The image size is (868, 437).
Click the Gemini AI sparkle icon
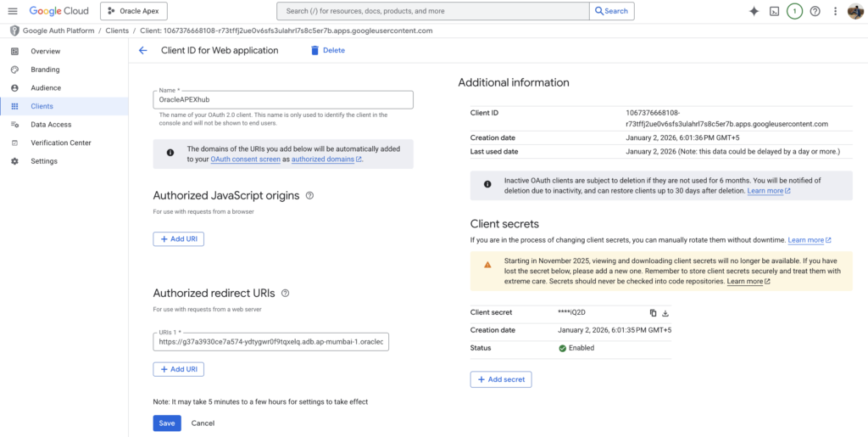[754, 11]
